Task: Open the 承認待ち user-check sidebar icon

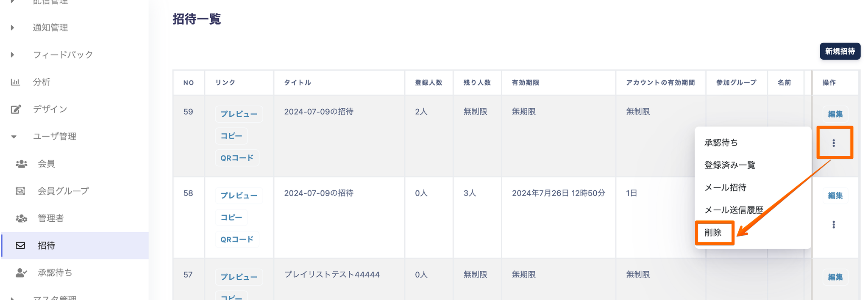Action: (x=21, y=273)
